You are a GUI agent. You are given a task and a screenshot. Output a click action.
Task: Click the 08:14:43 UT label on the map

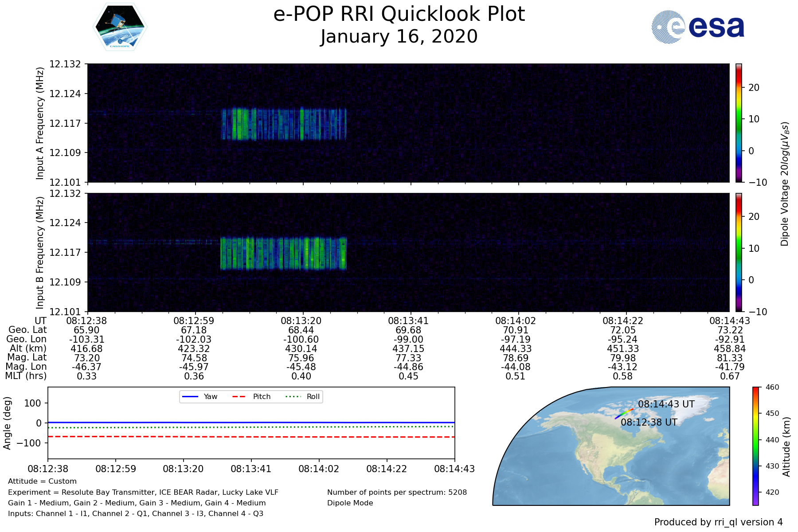click(x=666, y=404)
